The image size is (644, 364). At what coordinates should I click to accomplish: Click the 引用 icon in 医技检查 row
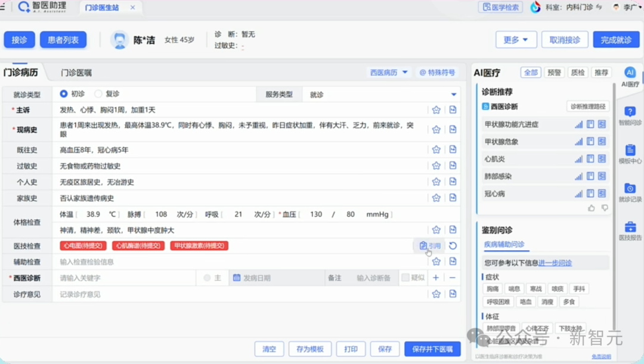(430, 245)
